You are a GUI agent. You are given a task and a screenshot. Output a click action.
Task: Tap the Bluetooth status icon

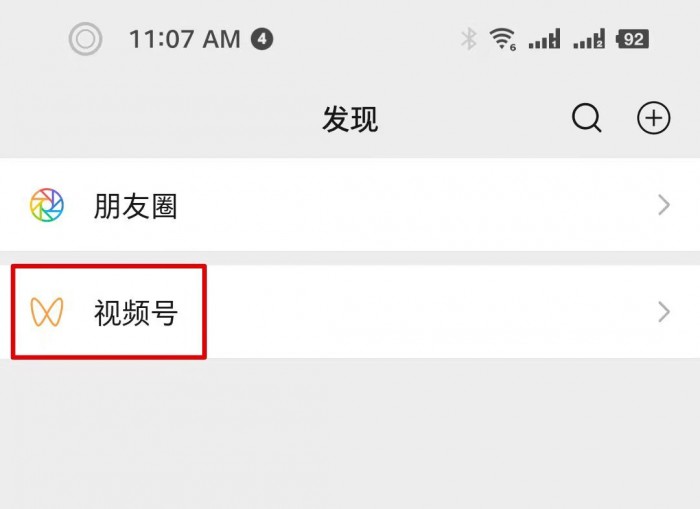click(x=469, y=39)
